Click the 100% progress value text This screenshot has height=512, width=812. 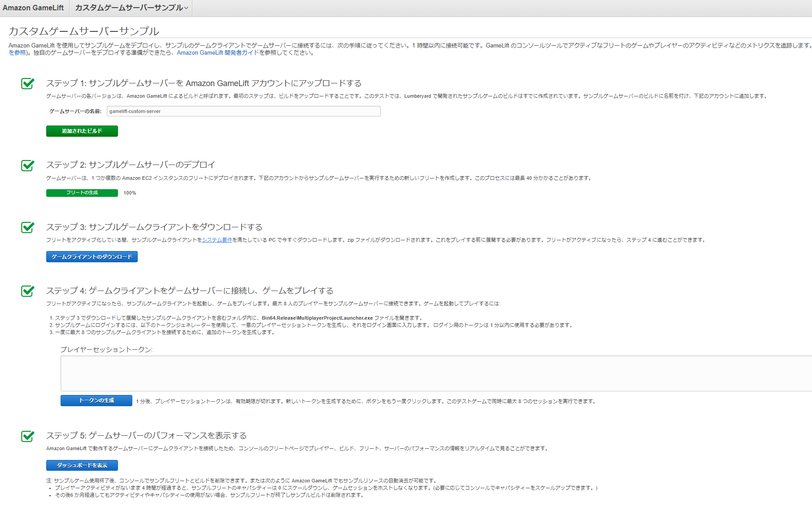coord(130,193)
